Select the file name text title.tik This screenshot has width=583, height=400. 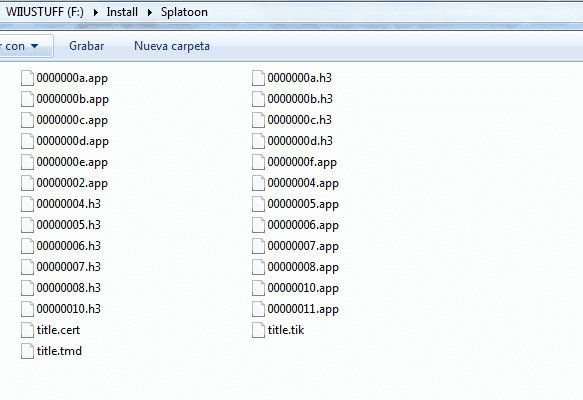point(286,330)
